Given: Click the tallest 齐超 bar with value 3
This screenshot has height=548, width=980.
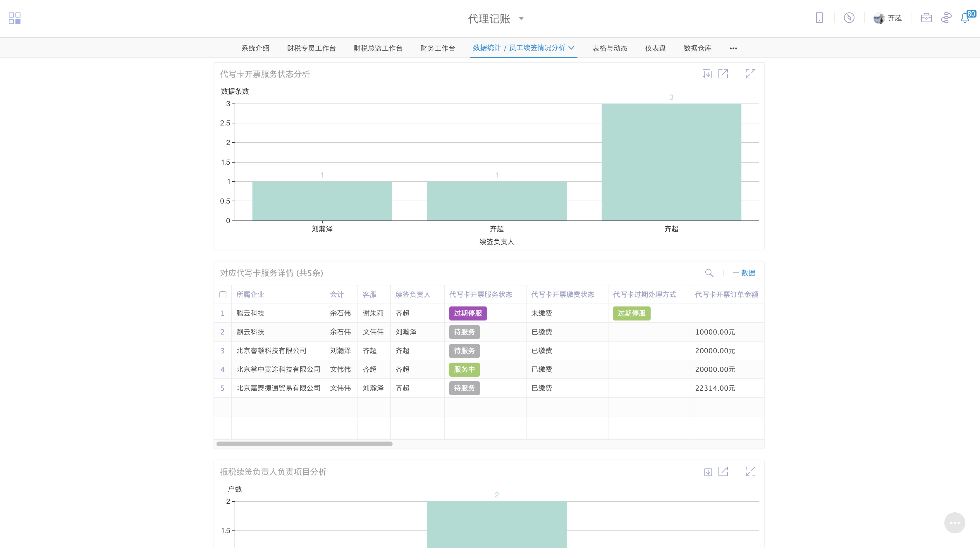Looking at the screenshot, I should coord(671,162).
